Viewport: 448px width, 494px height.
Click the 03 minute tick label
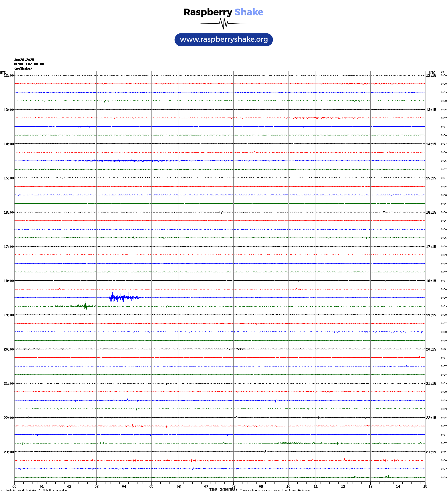point(97,487)
